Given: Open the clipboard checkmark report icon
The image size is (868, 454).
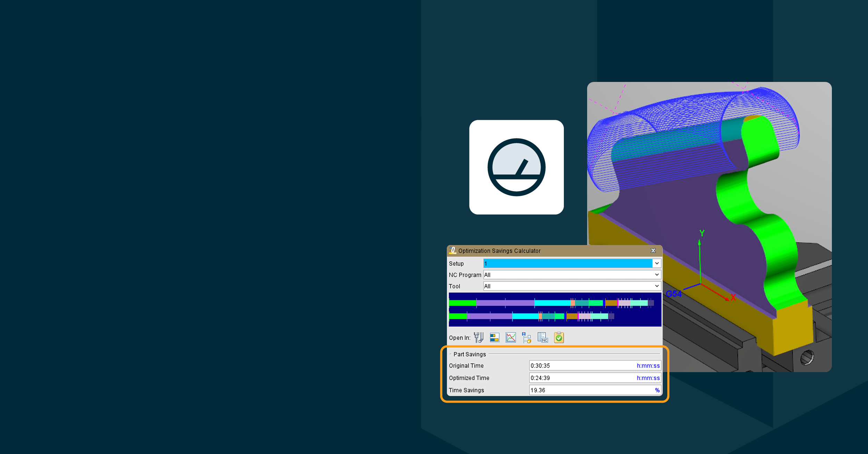Looking at the screenshot, I should click(x=559, y=337).
